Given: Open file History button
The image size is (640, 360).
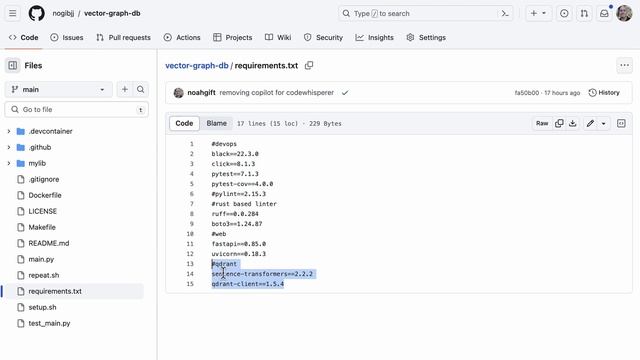Looking at the screenshot, I should [x=604, y=93].
